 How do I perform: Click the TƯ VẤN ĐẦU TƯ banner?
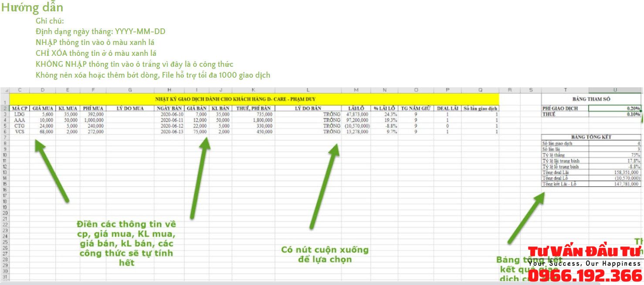[x=585, y=252]
